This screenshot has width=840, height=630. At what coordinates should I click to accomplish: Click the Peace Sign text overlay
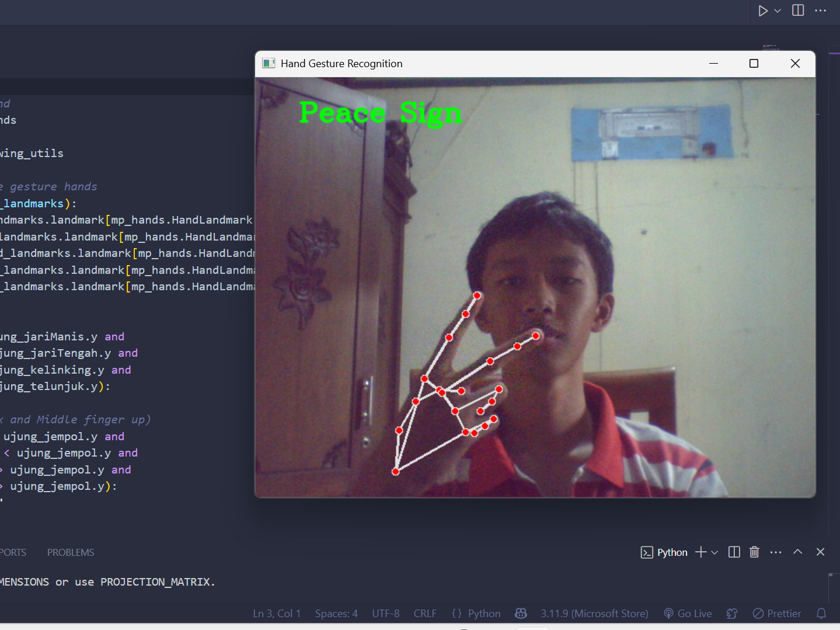[380, 114]
